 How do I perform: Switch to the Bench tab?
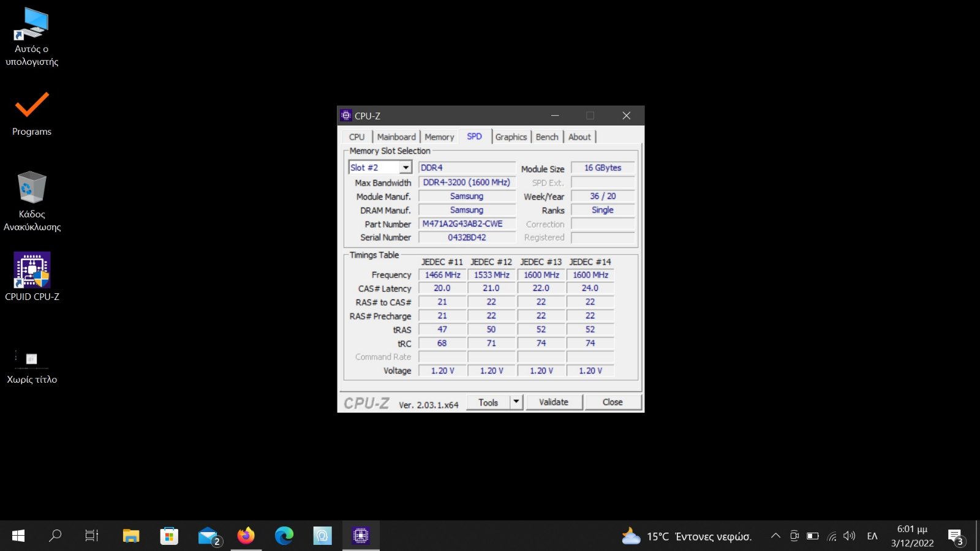tap(547, 137)
